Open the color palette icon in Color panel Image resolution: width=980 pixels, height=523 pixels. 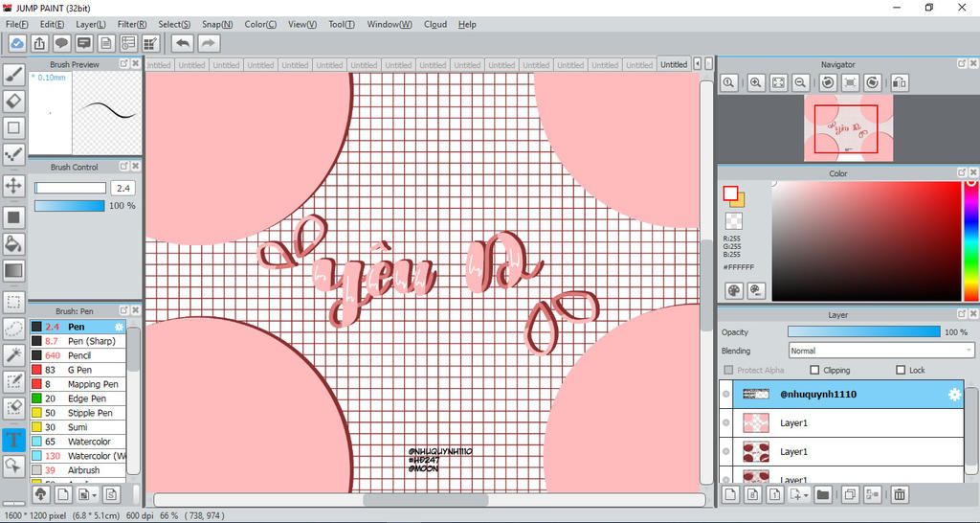[x=734, y=290]
